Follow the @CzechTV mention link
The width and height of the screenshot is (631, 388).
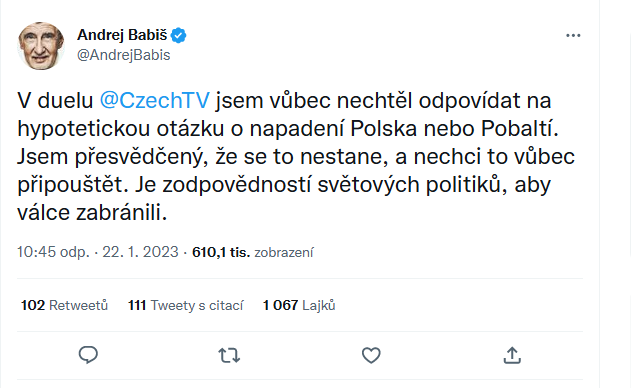[155, 100]
